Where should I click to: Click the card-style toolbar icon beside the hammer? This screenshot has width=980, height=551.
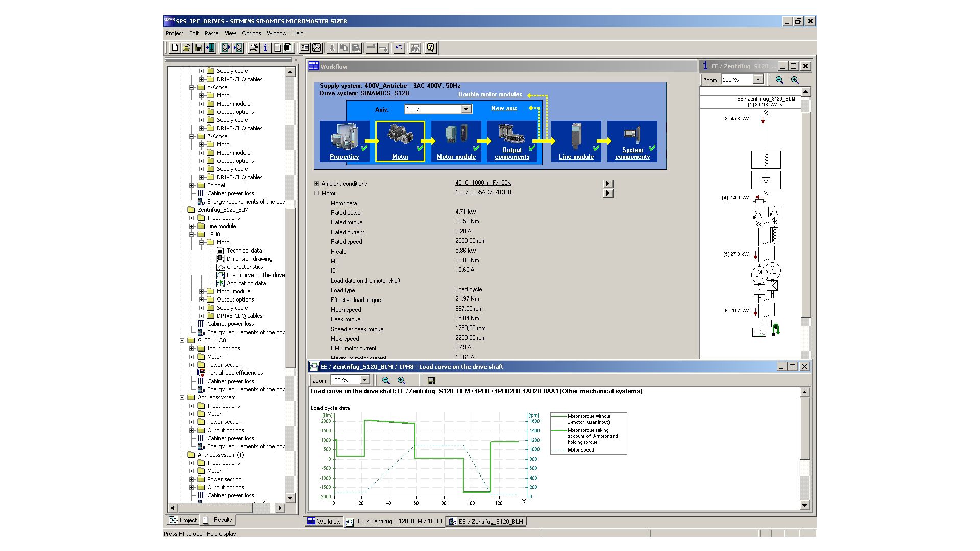(305, 48)
